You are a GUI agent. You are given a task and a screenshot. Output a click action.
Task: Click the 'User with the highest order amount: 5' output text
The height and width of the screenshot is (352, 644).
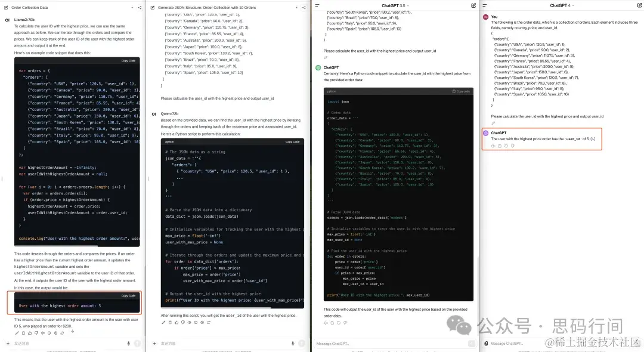[x=60, y=305]
